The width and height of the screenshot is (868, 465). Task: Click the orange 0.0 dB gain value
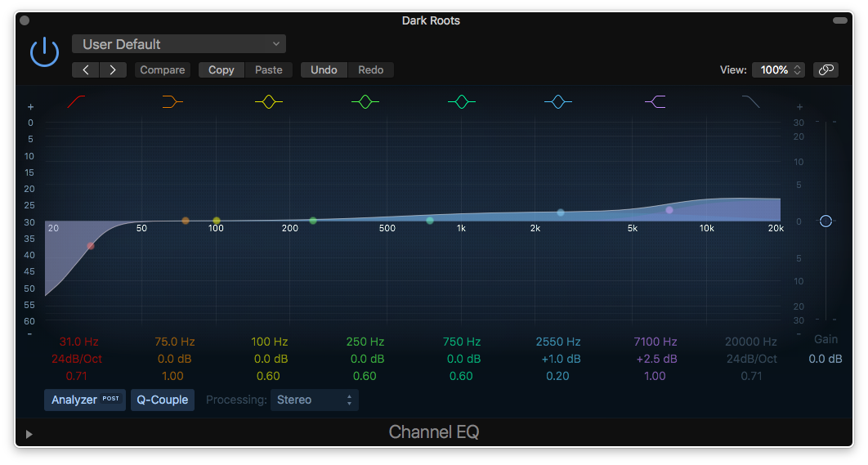coord(174,359)
